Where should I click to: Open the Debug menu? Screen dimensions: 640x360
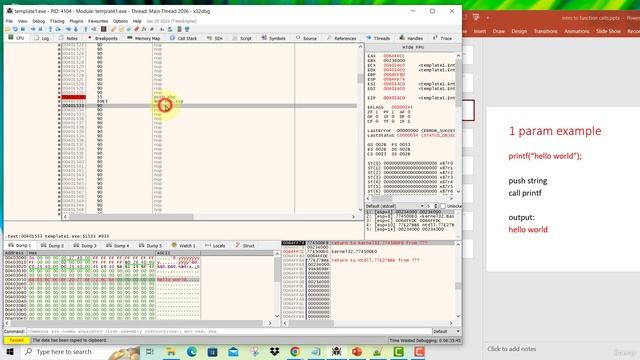point(38,21)
